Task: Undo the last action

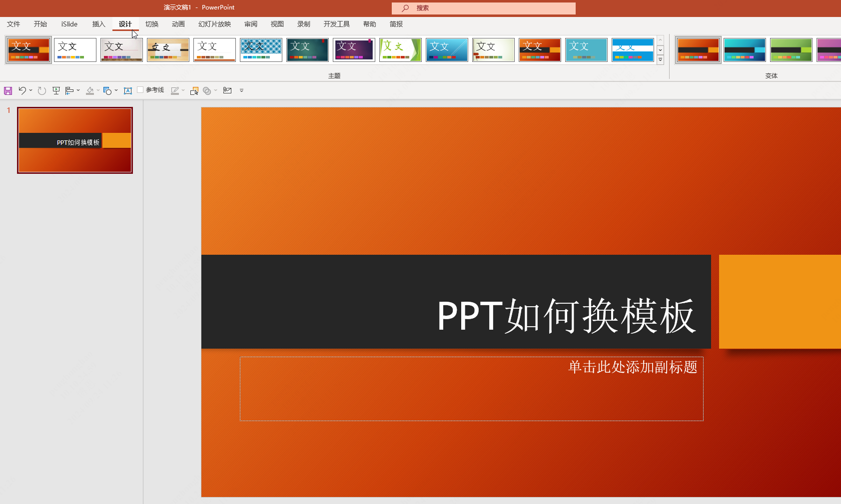Action: pyautogui.click(x=22, y=90)
